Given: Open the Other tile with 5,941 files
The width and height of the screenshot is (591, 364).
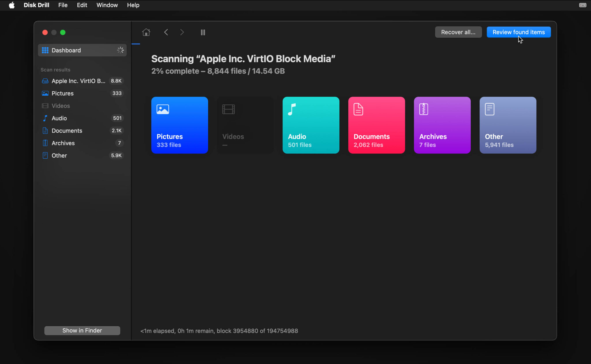Looking at the screenshot, I should tap(507, 125).
